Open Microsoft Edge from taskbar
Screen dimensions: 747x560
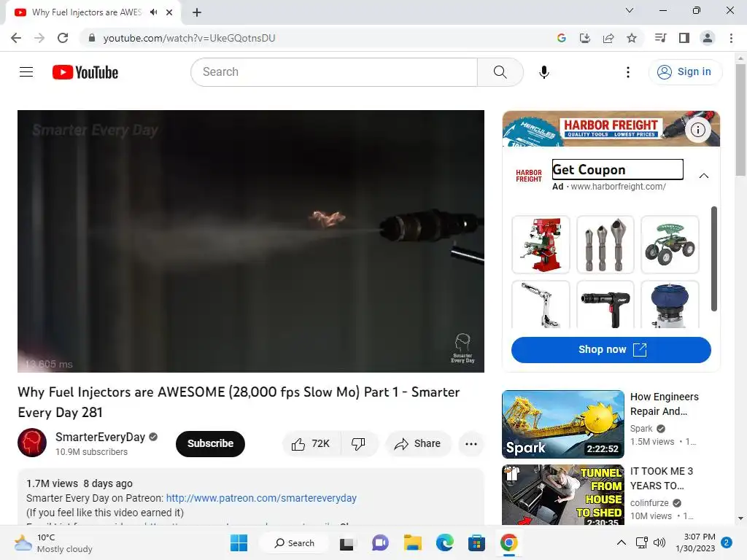[444, 542]
